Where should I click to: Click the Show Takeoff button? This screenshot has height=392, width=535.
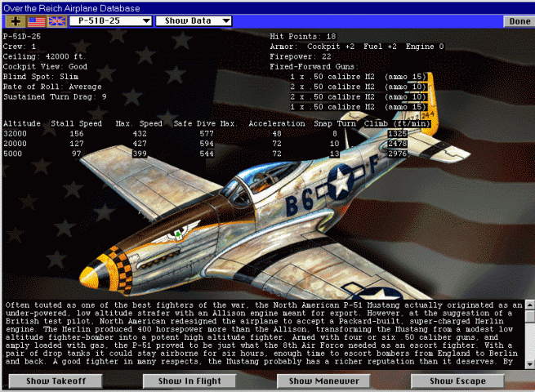(56, 381)
